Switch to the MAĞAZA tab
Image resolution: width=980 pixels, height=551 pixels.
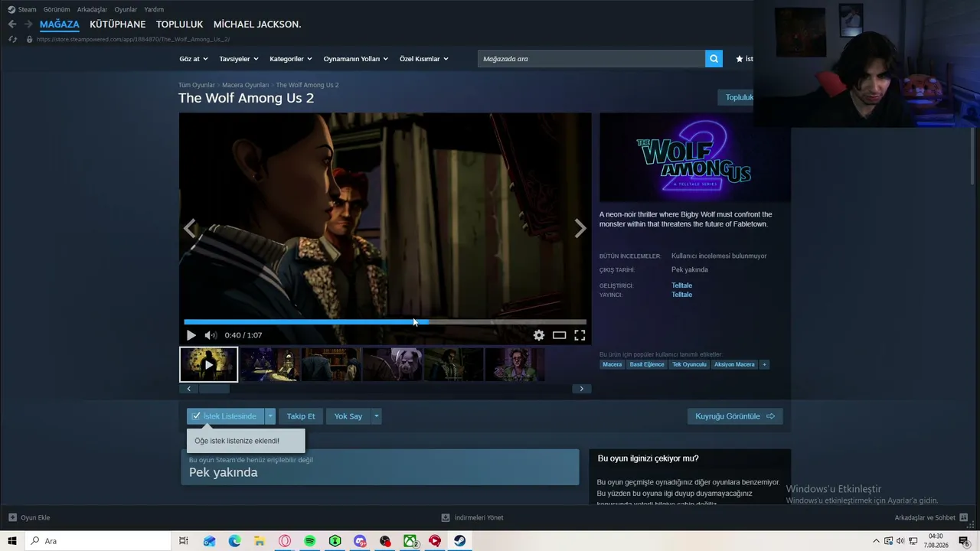tap(60, 24)
